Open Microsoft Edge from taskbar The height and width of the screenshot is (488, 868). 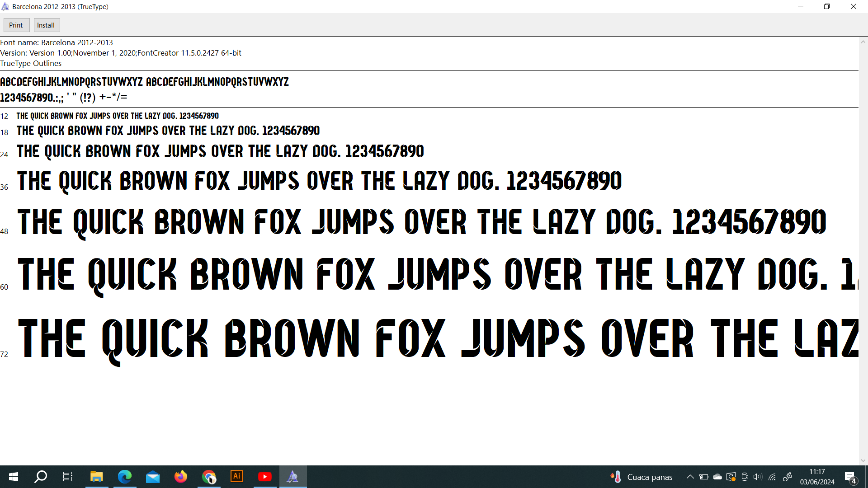coord(124,477)
